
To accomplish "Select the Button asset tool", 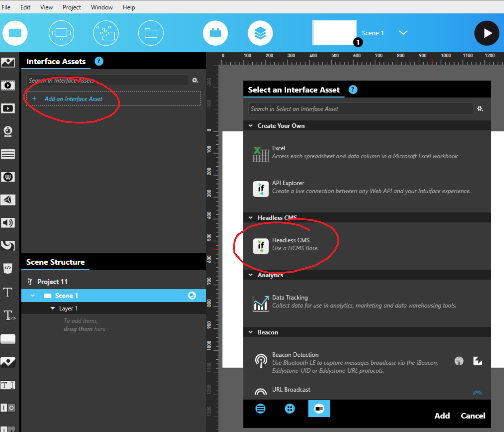I will [8, 339].
